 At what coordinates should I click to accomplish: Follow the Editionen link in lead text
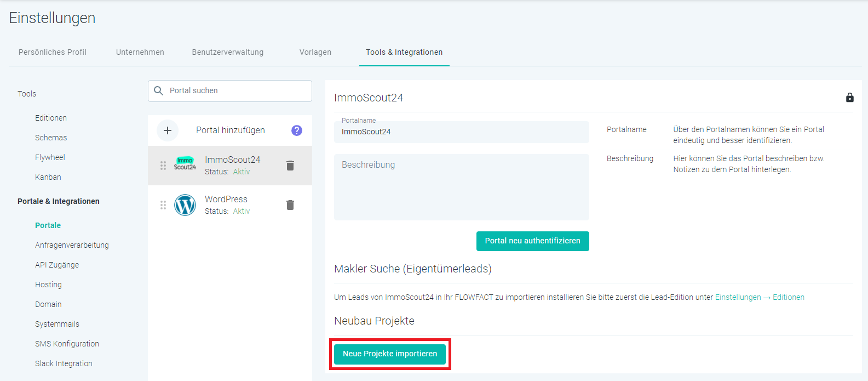789,297
